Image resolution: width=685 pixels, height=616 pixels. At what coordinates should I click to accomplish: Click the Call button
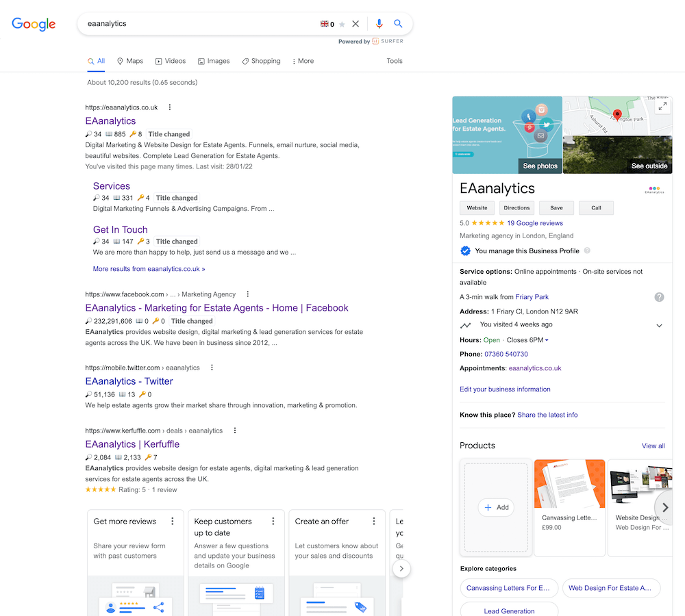(x=597, y=208)
